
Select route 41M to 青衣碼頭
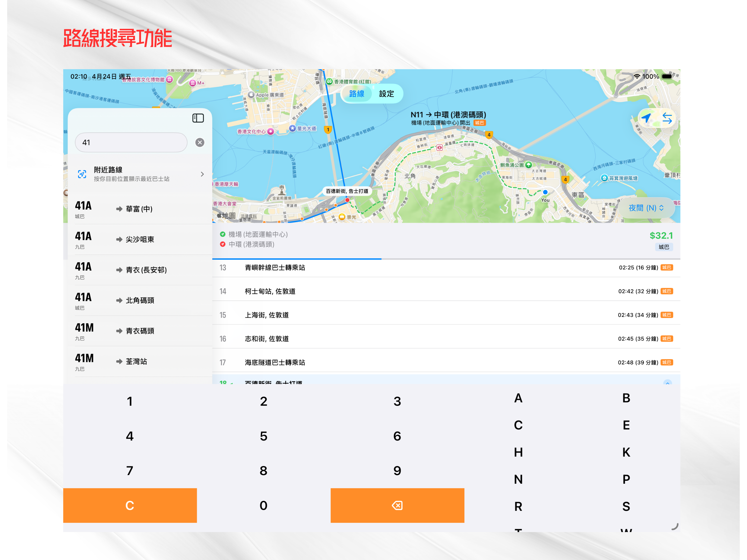(x=140, y=331)
